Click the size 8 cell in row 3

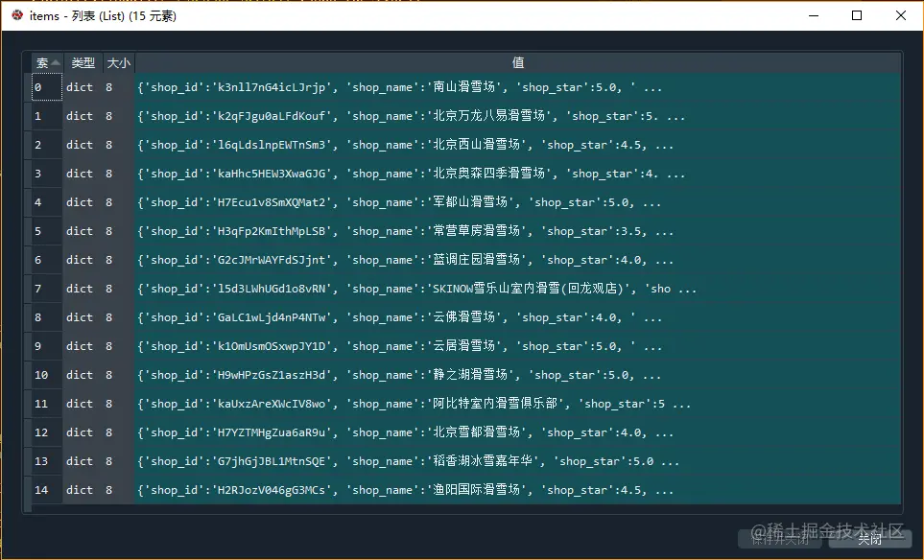pyautogui.click(x=119, y=174)
